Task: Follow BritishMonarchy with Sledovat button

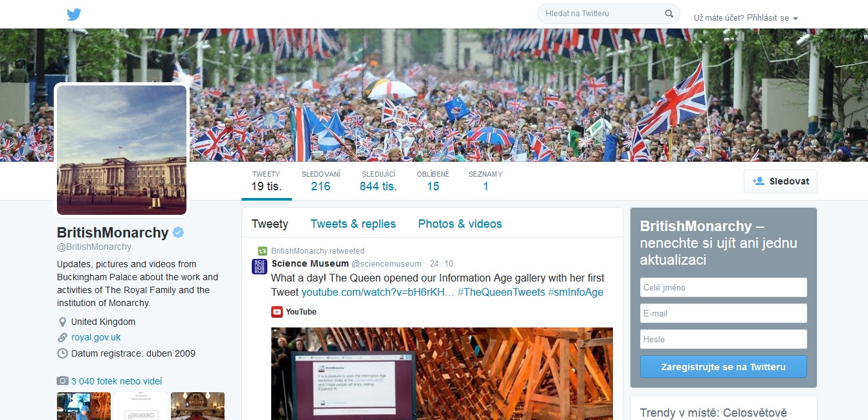Action: (x=781, y=181)
